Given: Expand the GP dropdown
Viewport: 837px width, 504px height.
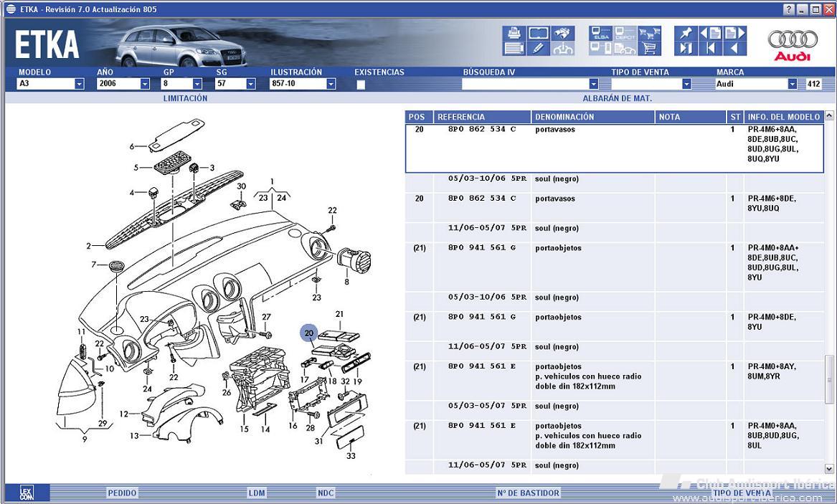Looking at the screenshot, I should click(x=197, y=84).
